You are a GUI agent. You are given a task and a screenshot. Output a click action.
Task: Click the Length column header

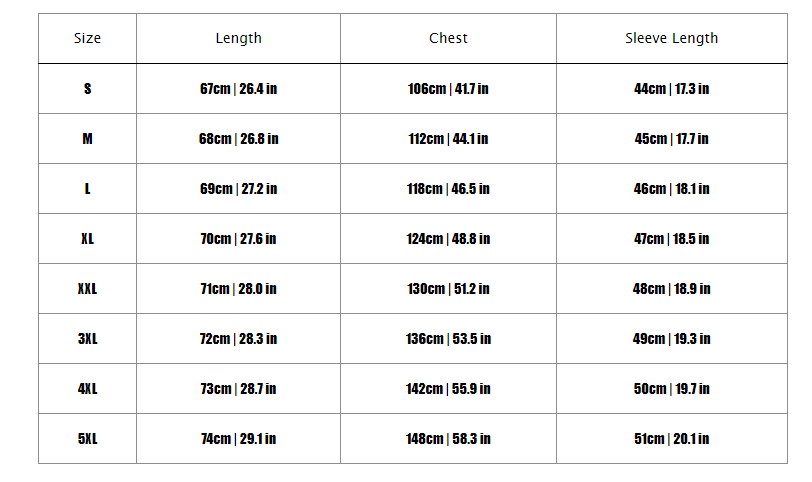[238, 39]
